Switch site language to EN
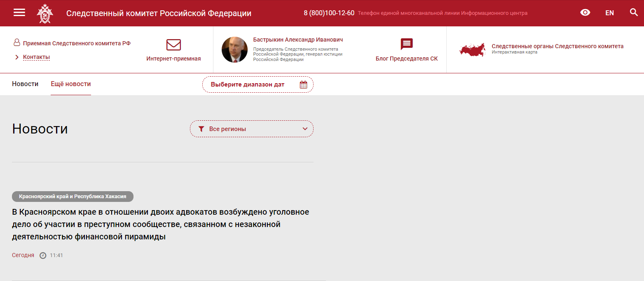 [x=609, y=13]
